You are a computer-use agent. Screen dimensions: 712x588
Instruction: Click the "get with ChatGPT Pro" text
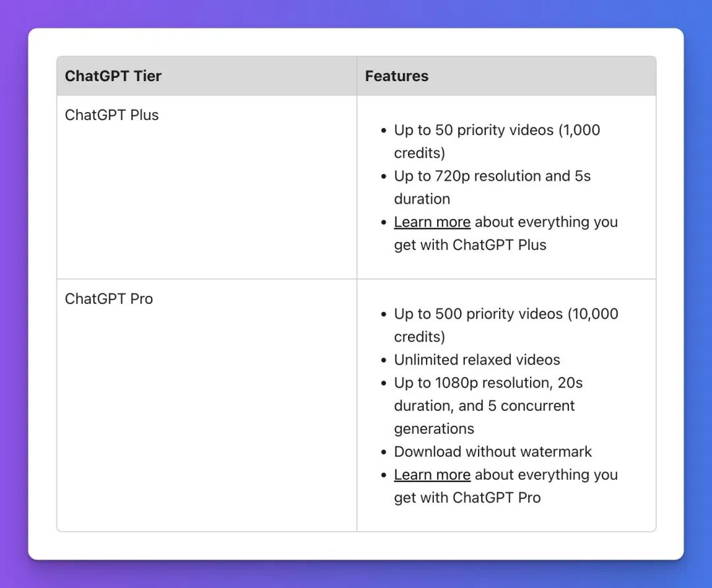point(467,498)
